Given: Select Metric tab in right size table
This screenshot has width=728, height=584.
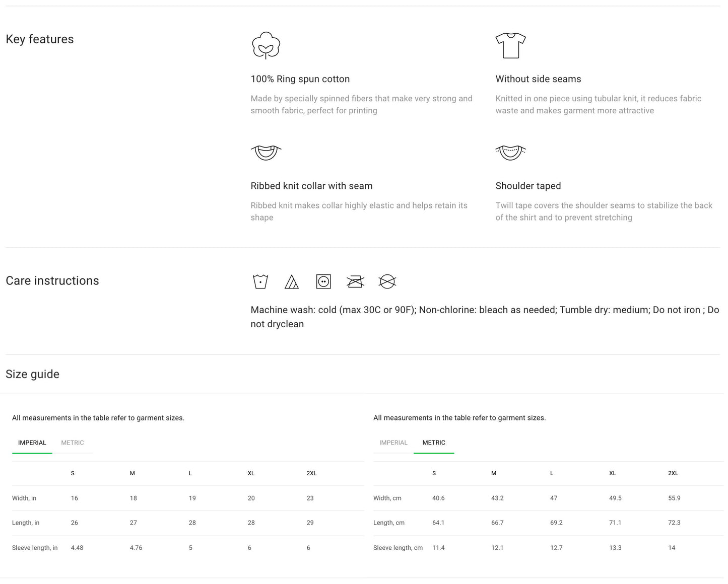Looking at the screenshot, I should [434, 443].
